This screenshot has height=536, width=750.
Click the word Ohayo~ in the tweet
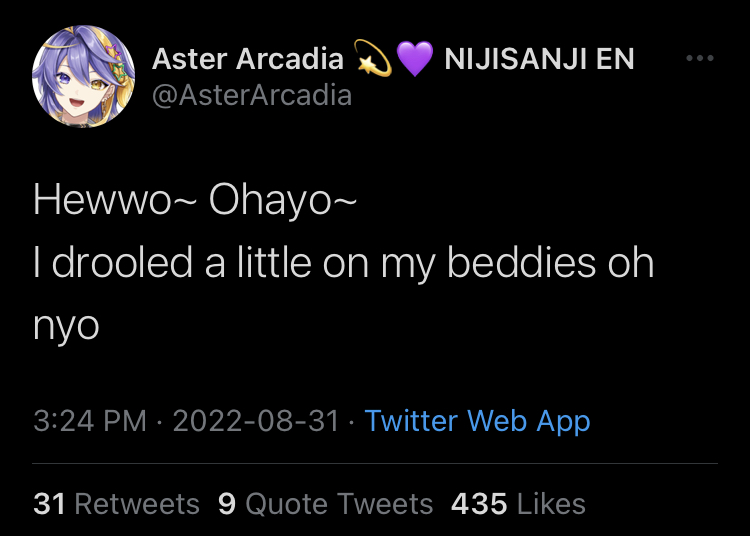(282, 200)
